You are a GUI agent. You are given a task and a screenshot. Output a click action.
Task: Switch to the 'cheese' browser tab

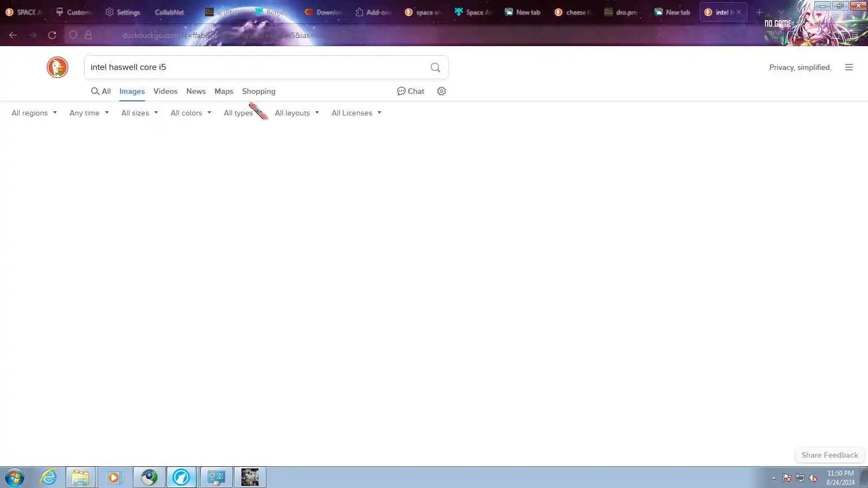coord(572,12)
